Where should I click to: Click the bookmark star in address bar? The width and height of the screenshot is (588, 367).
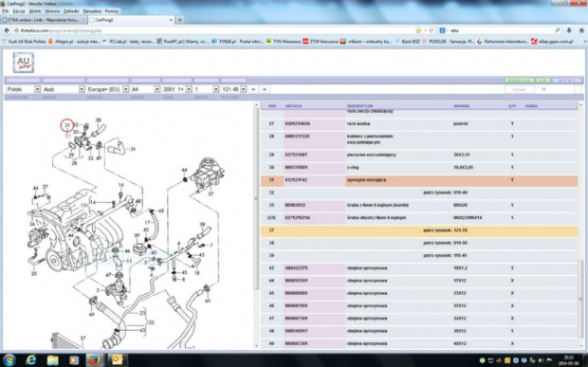pyautogui.click(x=418, y=30)
